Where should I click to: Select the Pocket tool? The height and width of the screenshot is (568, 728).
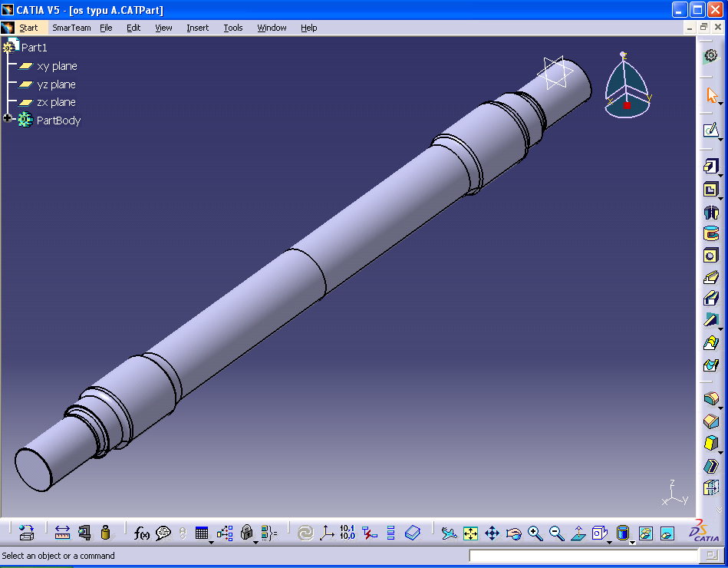coord(711,190)
